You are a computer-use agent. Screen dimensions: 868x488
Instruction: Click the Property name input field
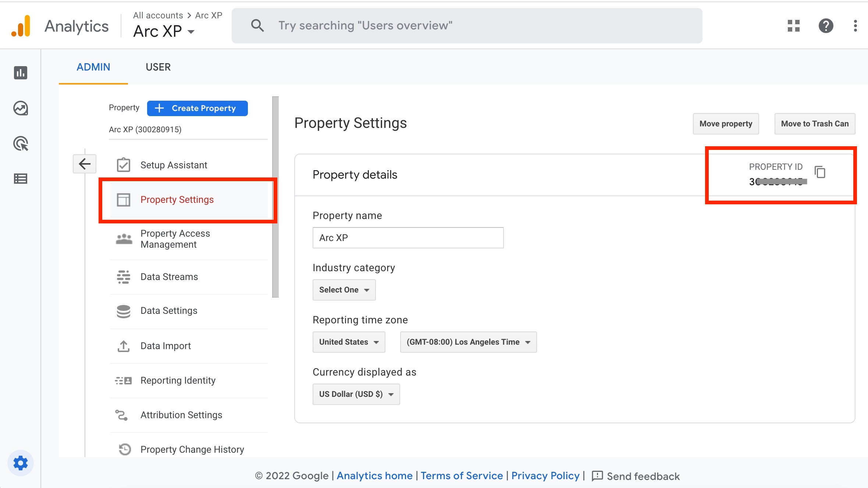(408, 238)
